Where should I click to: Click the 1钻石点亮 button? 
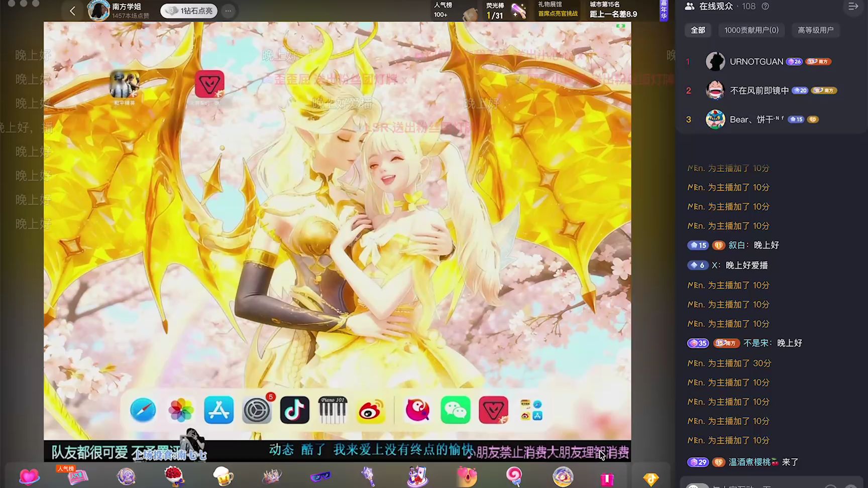[189, 11]
